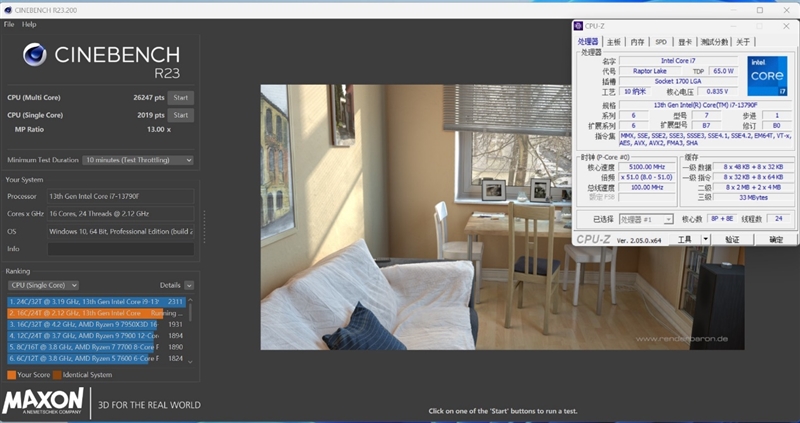This screenshot has height=423, width=800.
Task: Switch to the 主板 tab in CPU-Z
Action: (x=614, y=42)
